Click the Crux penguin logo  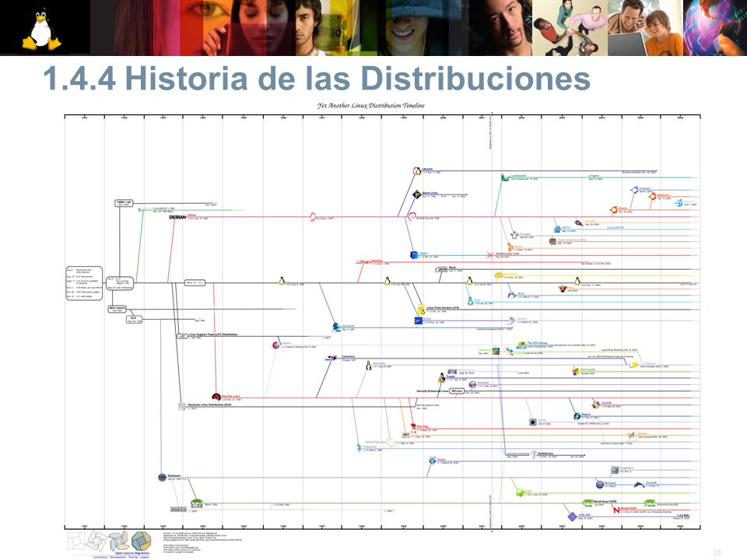pos(470,302)
